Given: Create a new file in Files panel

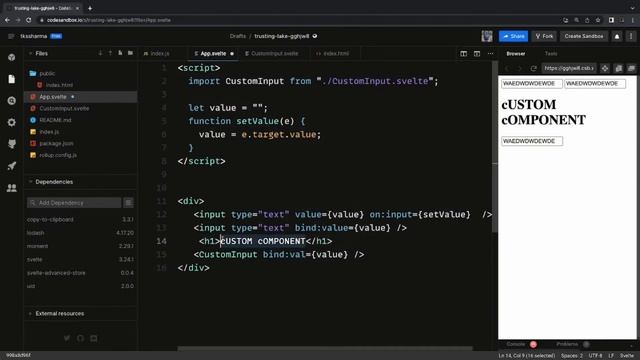Looking at the screenshot, I should pyautogui.click(x=120, y=53).
